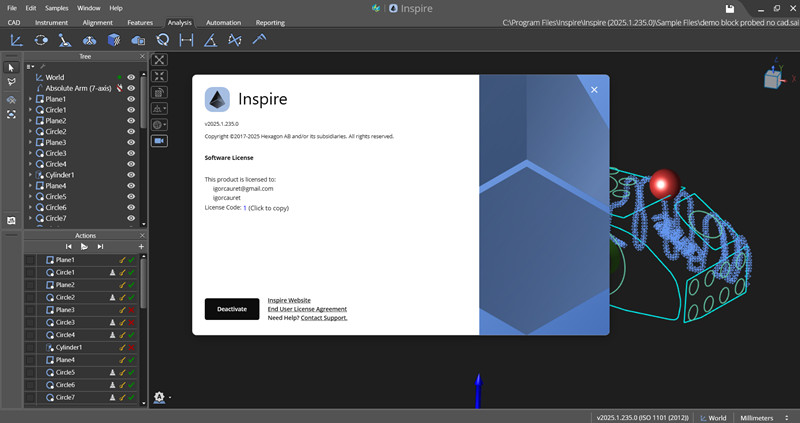Expand Plane3 node in Tree

pos(30,142)
